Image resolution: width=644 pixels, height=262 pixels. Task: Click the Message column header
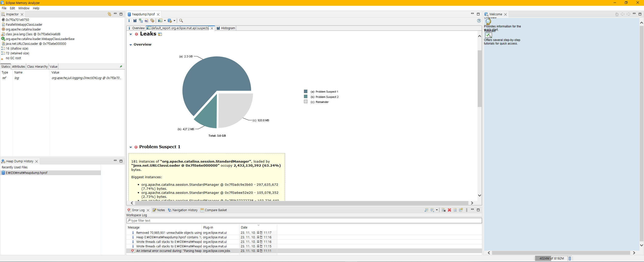coord(164,227)
